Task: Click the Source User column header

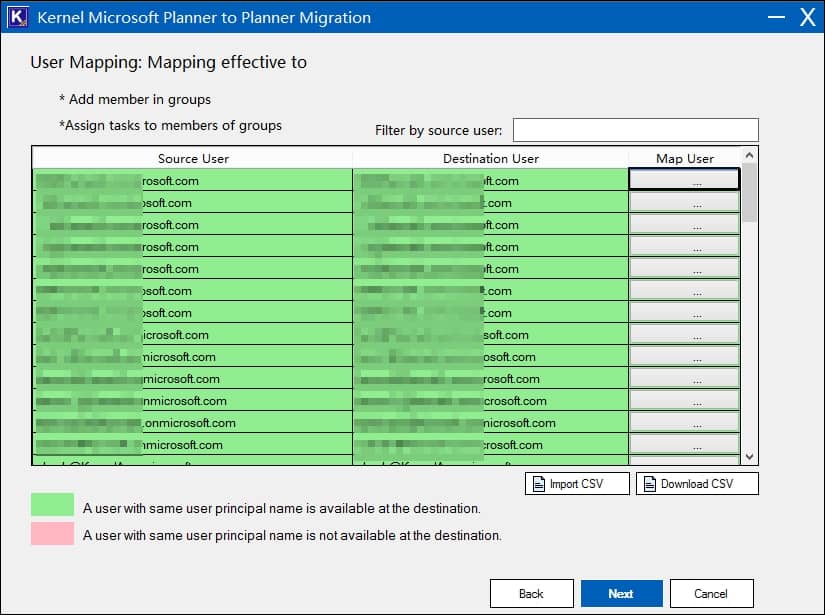Action: pyautogui.click(x=193, y=158)
